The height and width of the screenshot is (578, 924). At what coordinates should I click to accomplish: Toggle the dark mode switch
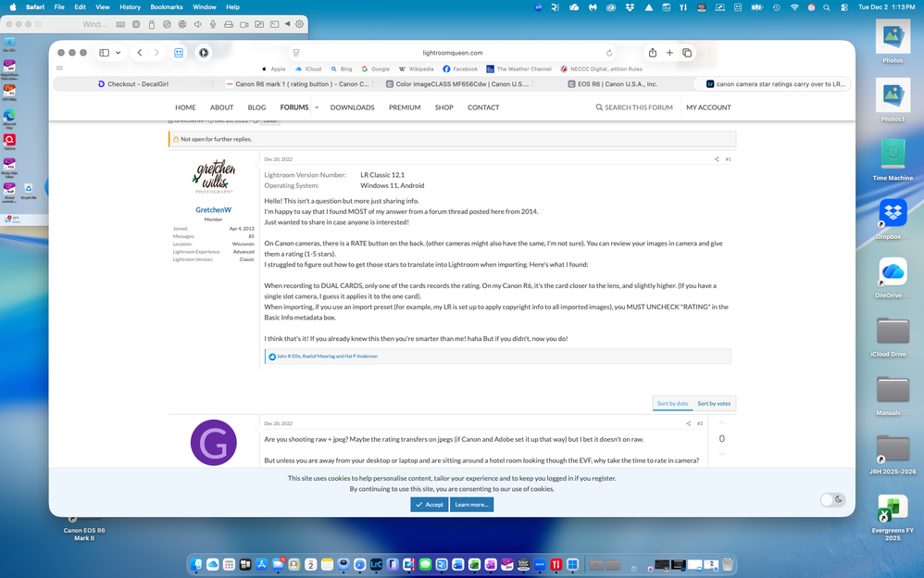coord(832,499)
